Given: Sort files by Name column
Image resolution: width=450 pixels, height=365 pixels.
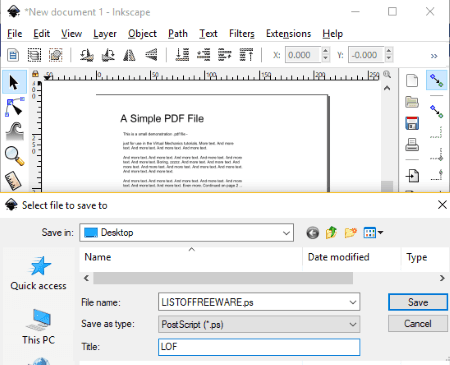Looking at the screenshot, I should [x=191, y=257].
